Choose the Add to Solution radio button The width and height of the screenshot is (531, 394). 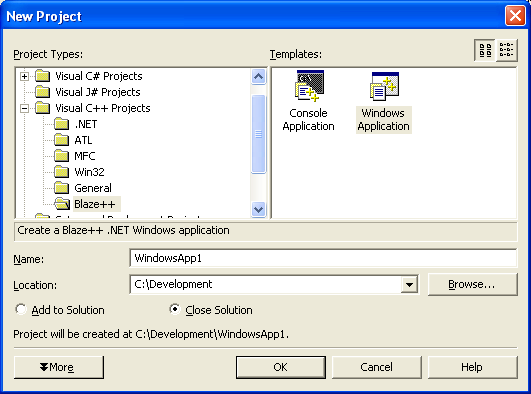coord(21,309)
